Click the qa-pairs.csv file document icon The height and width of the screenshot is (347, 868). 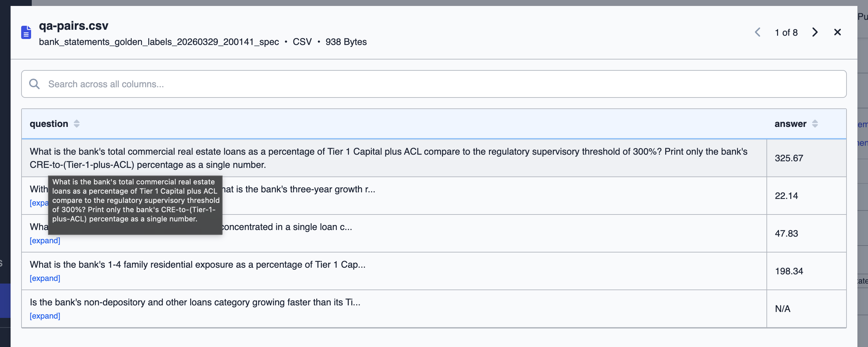26,32
